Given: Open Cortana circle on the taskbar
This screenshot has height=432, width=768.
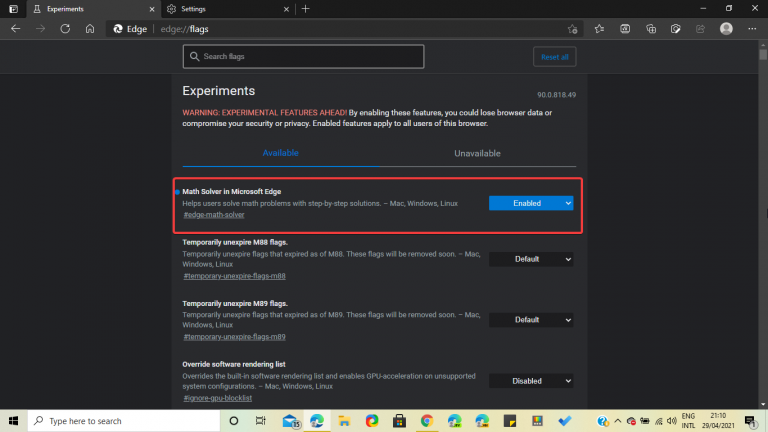Looking at the screenshot, I should point(234,421).
